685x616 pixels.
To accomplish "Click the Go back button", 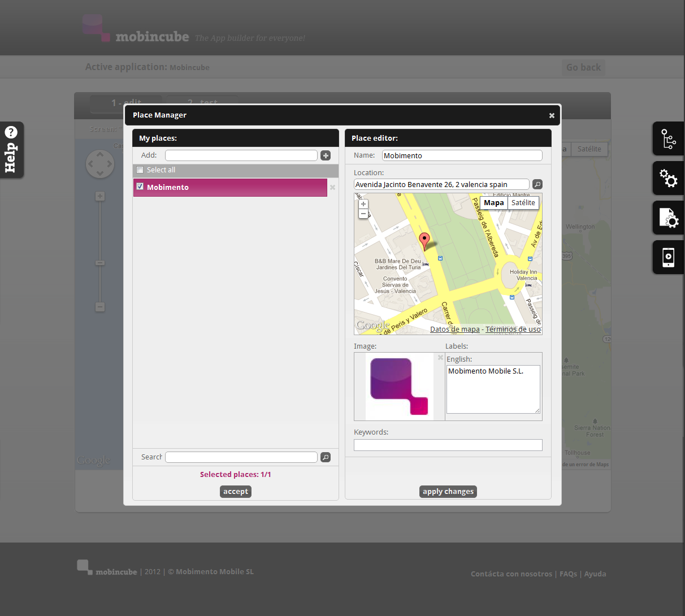I will point(583,67).
